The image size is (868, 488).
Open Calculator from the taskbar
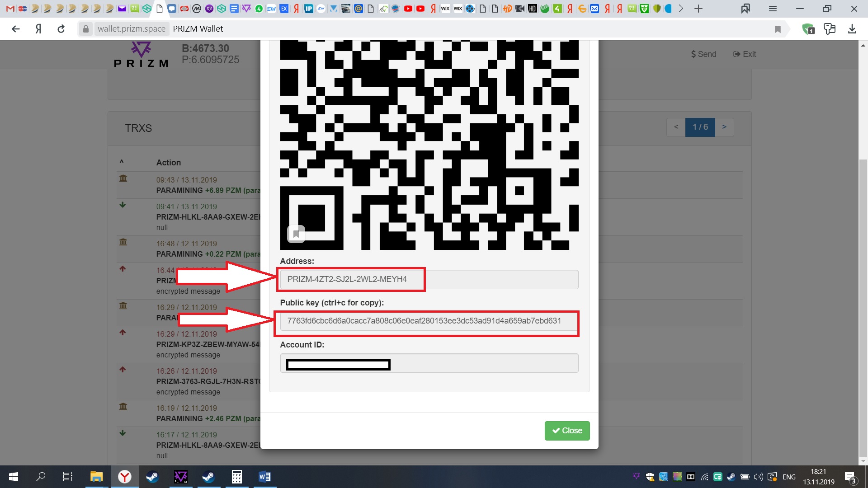[236, 477]
